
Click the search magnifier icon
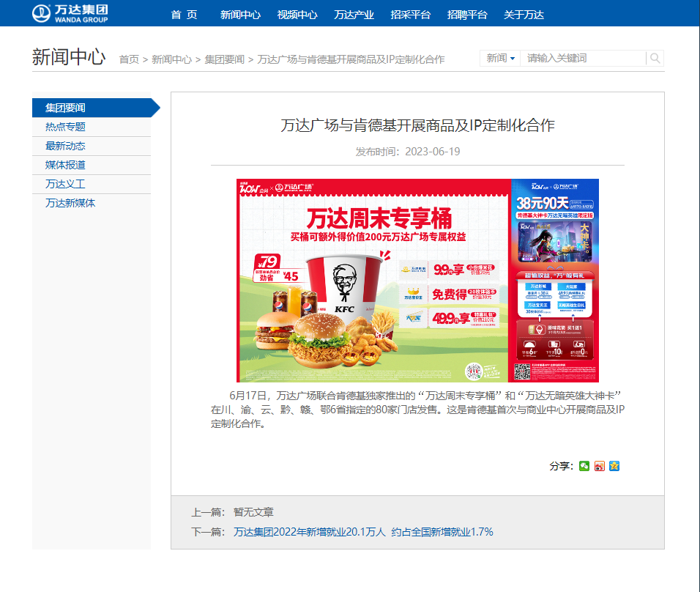655,58
